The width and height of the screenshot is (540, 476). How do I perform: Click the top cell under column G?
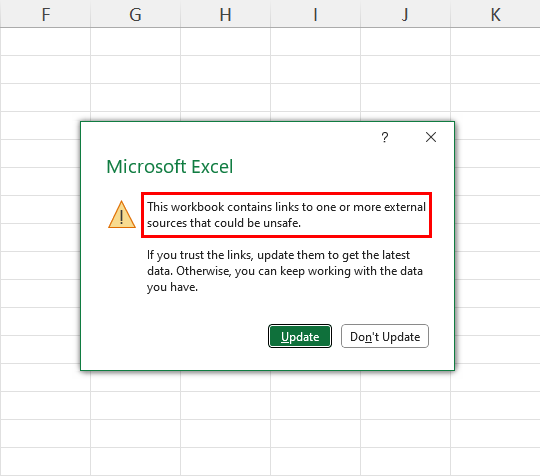[135, 42]
